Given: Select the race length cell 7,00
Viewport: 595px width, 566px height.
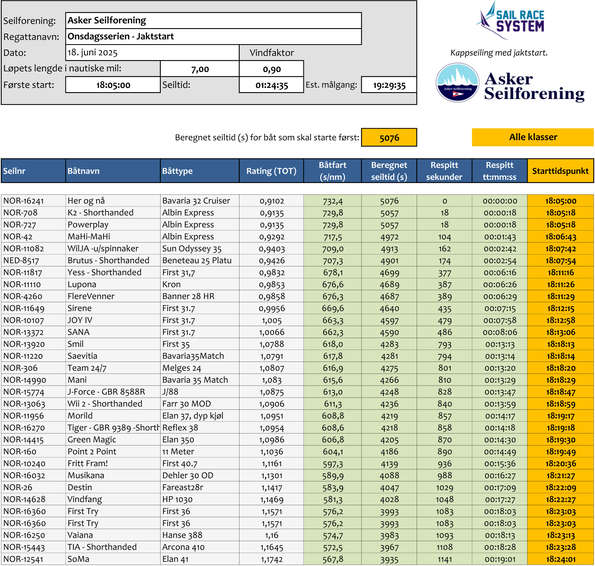Looking at the screenshot, I should [x=200, y=69].
